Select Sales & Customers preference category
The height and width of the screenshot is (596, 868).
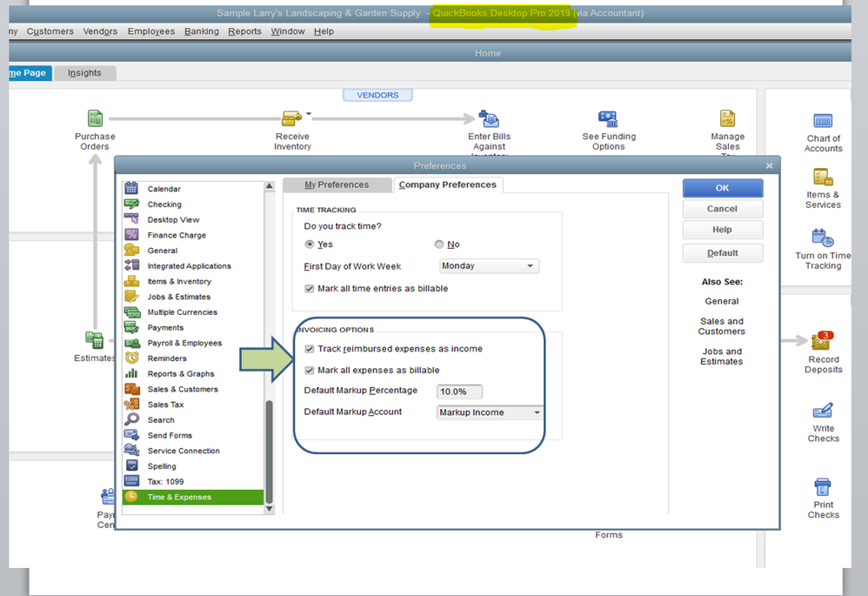click(192, 390)
